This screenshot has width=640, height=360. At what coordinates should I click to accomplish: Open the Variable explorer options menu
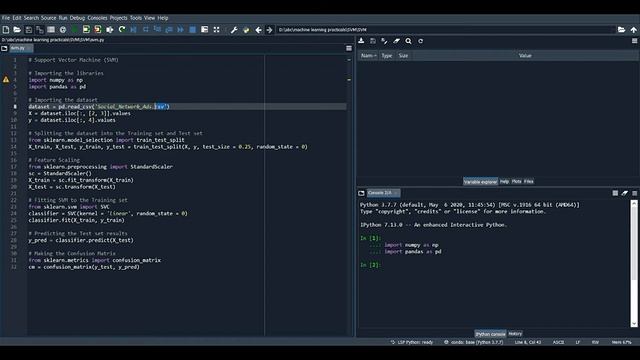(x=634, y=41)
